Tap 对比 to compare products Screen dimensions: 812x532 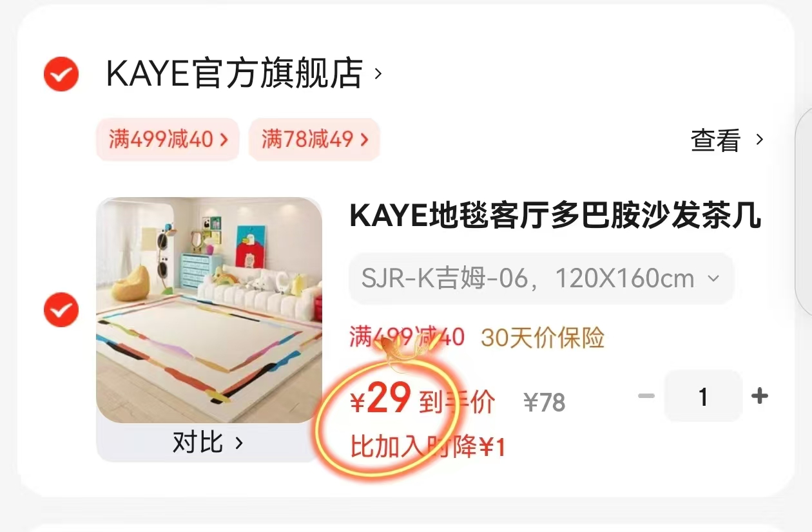click(208, 442)
